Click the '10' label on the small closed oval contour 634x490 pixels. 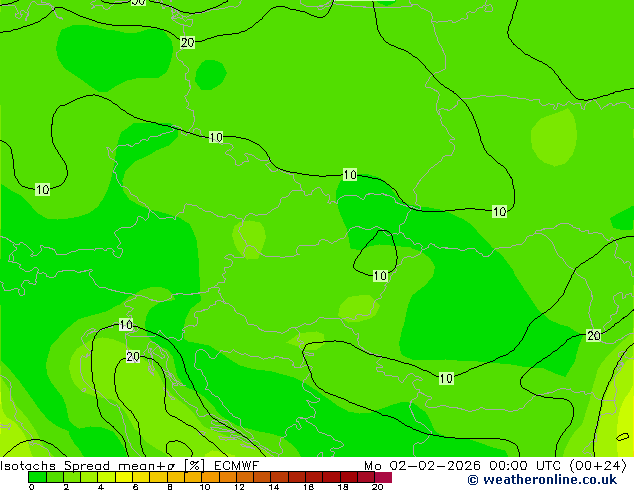click(x=380, y=276)
